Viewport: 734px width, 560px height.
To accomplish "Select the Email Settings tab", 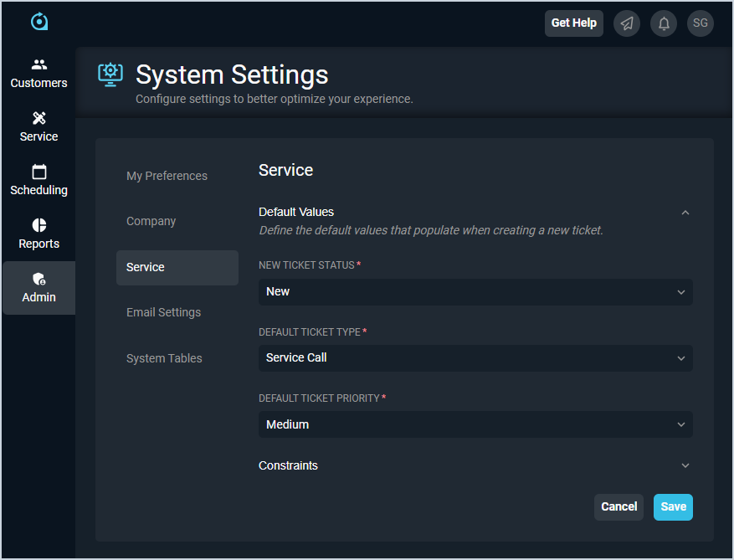I will coord(164,312).
